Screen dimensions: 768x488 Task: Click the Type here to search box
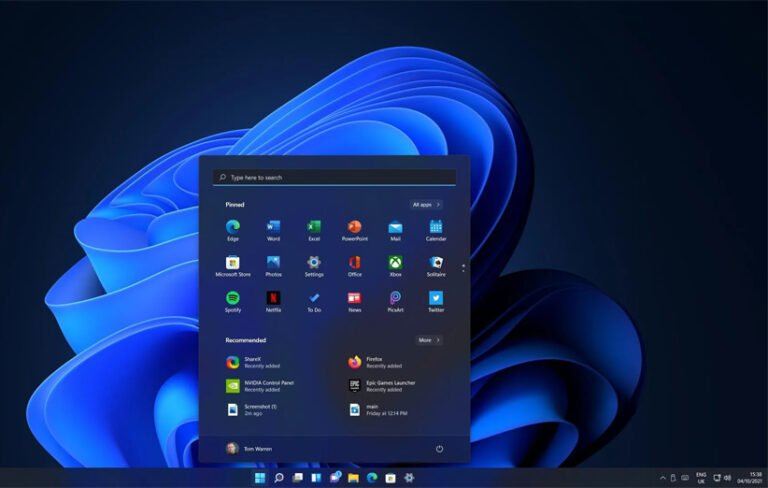pyautogui.click(x=334, y=177)
